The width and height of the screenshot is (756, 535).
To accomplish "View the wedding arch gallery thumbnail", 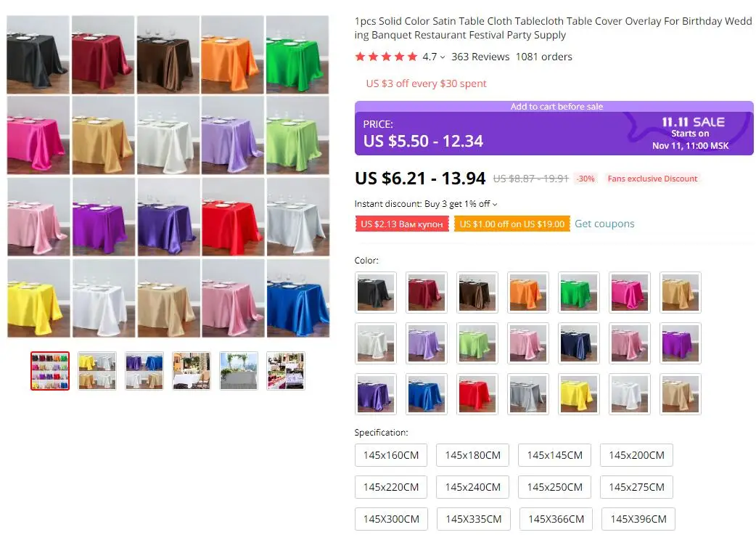I will coord(239,371).
